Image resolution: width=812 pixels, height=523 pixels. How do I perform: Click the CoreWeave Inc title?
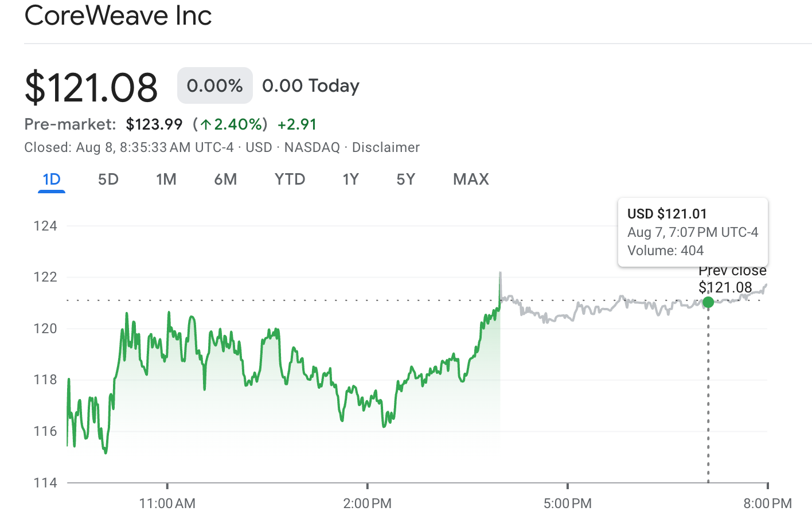pos(118,16)
